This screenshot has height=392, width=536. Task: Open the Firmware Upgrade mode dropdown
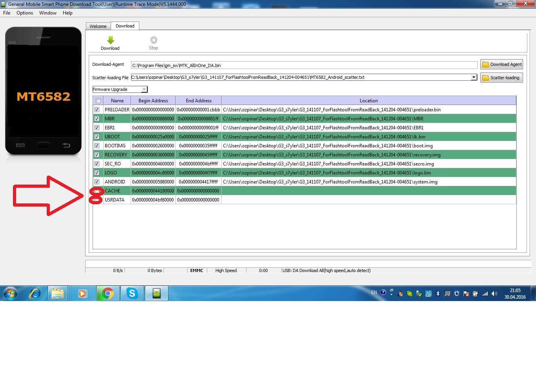144,89
